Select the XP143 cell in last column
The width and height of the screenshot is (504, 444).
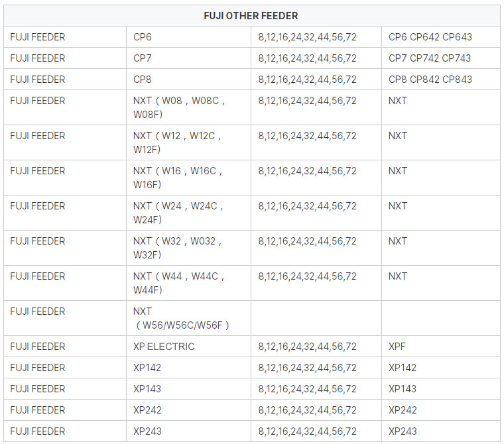pos(441,389)
